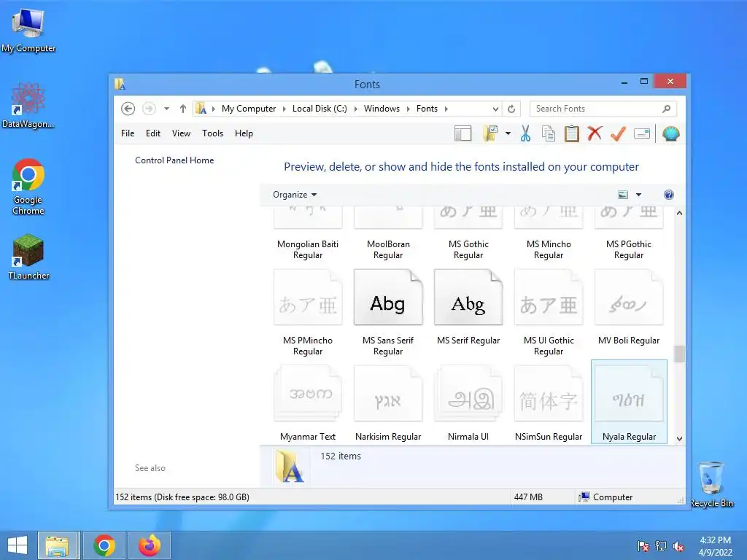Image resolution: width=747 pixels, height=560 pixels.
Task: Open the Recycle Bin desktop icon
Action: tap(711, 485)
